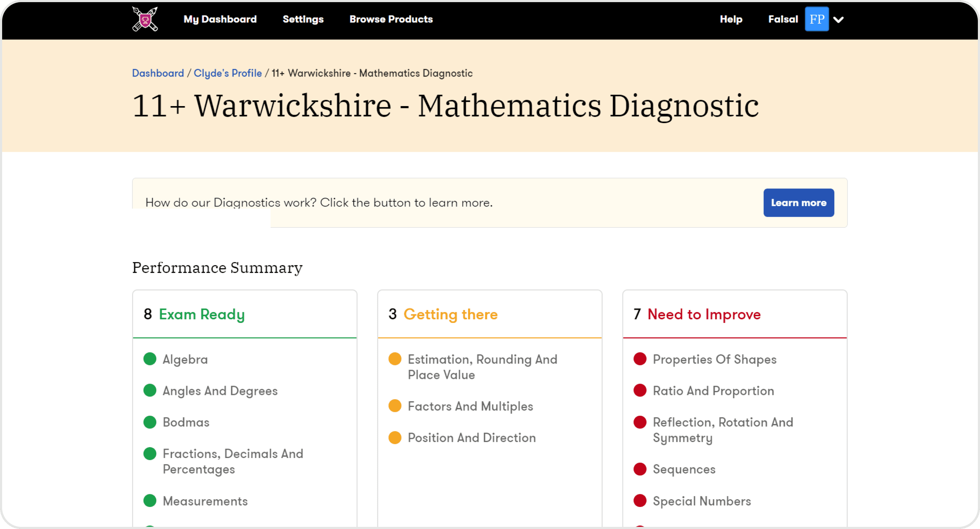Select the Exam Ready heading

point(202,314)
